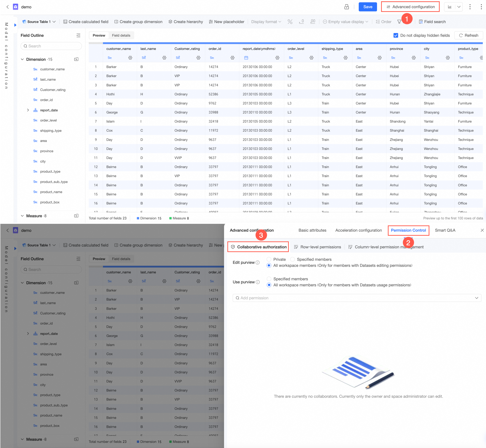This screenshot has width=486, height=448.
Task: Click vertical three-dot more options icon
Action: (470, 7)
